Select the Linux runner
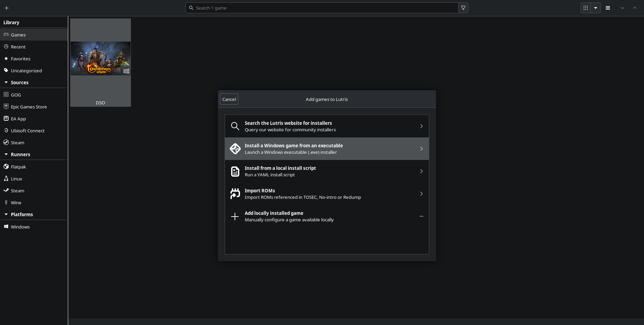The height and width of the screenshot is (325, 644). [34, 179]
